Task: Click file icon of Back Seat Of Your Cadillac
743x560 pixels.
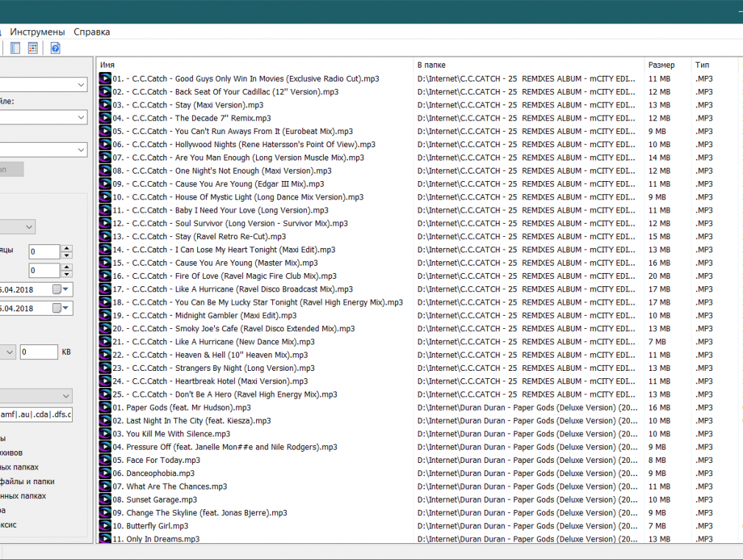Action: coord(104,92)
